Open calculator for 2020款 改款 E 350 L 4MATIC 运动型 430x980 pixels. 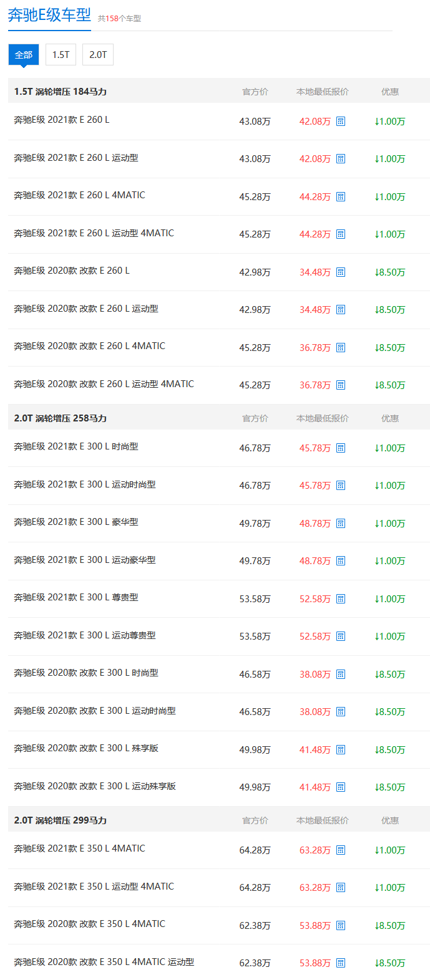(x=341, y=963)
